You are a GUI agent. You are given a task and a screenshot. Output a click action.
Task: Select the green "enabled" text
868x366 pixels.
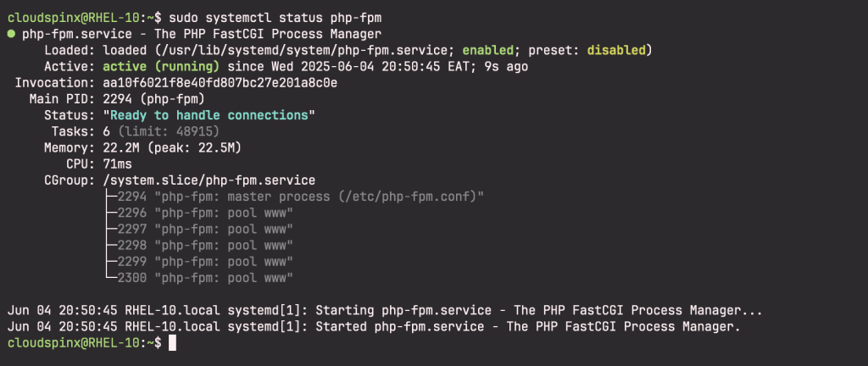[x=488, y=50]
